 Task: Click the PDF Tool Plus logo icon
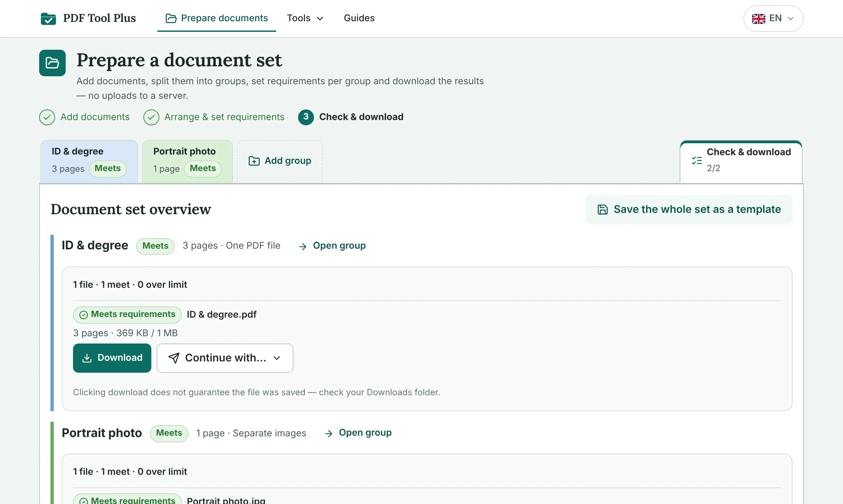point(48,18)
